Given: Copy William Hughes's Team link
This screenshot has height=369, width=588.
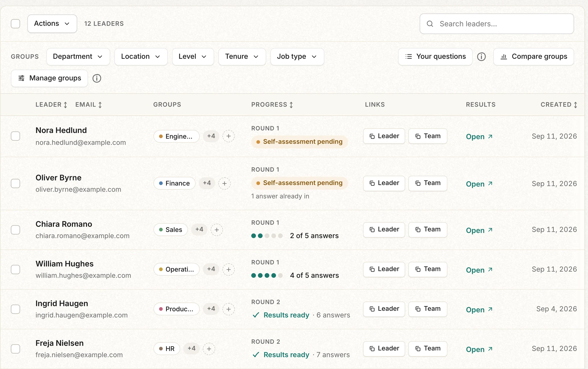Looking at the screenshot, I should click(x=428, y=269).
